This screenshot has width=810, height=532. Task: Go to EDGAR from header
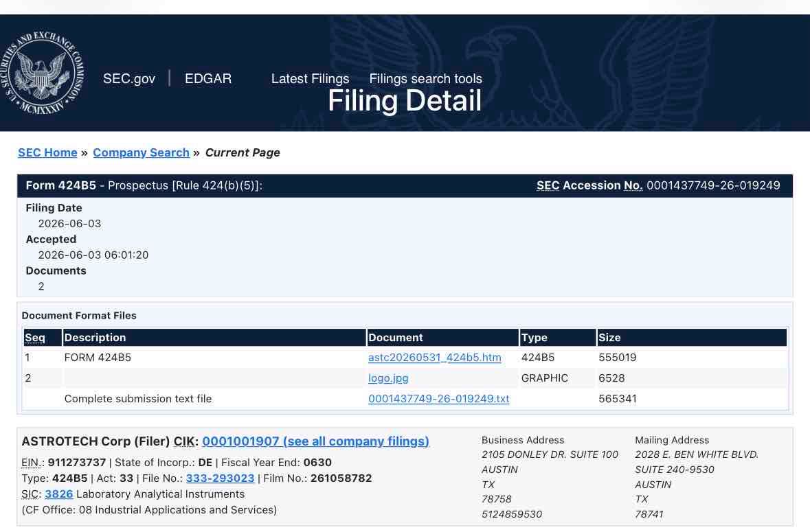click(x=208, y=78)
